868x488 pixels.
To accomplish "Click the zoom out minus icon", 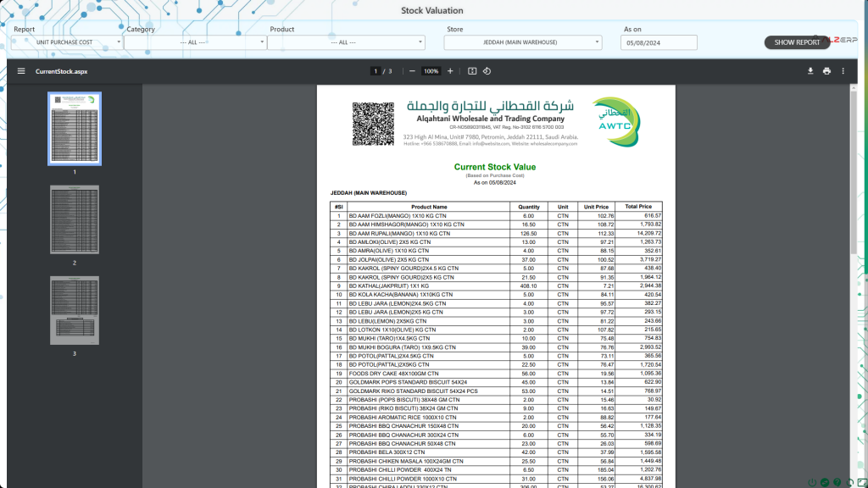I will (x=412, y=71).
